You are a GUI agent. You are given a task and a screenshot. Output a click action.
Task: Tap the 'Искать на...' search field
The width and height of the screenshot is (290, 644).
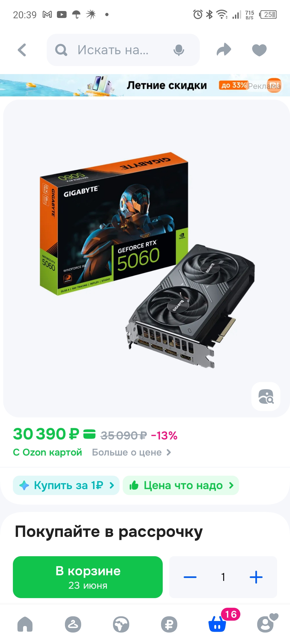tap(123, 50)
